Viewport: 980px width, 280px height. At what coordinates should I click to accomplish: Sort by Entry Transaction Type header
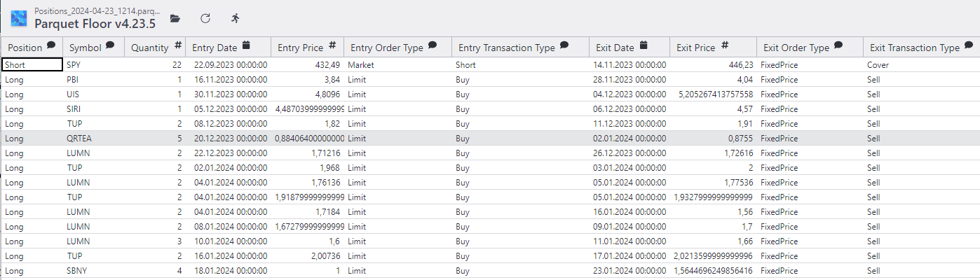coord(506,48)
